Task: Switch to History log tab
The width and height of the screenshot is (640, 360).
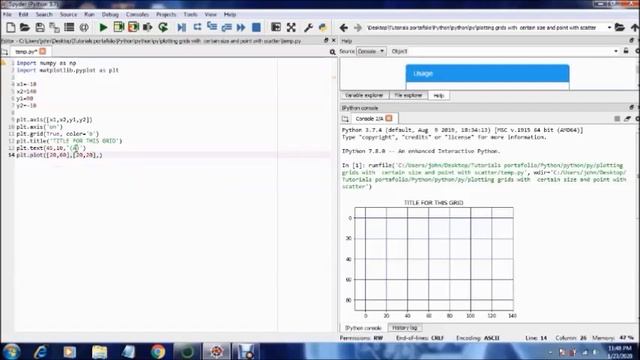Action: 404,328
